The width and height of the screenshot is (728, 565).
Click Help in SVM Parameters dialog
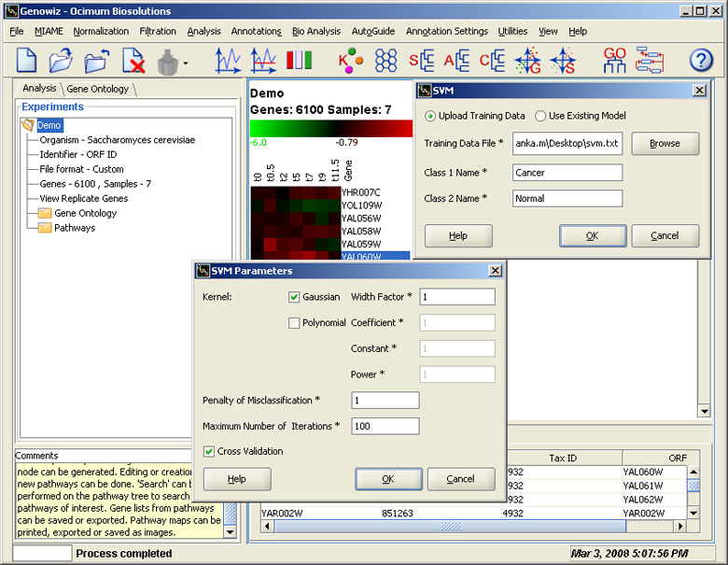(237, 479)
